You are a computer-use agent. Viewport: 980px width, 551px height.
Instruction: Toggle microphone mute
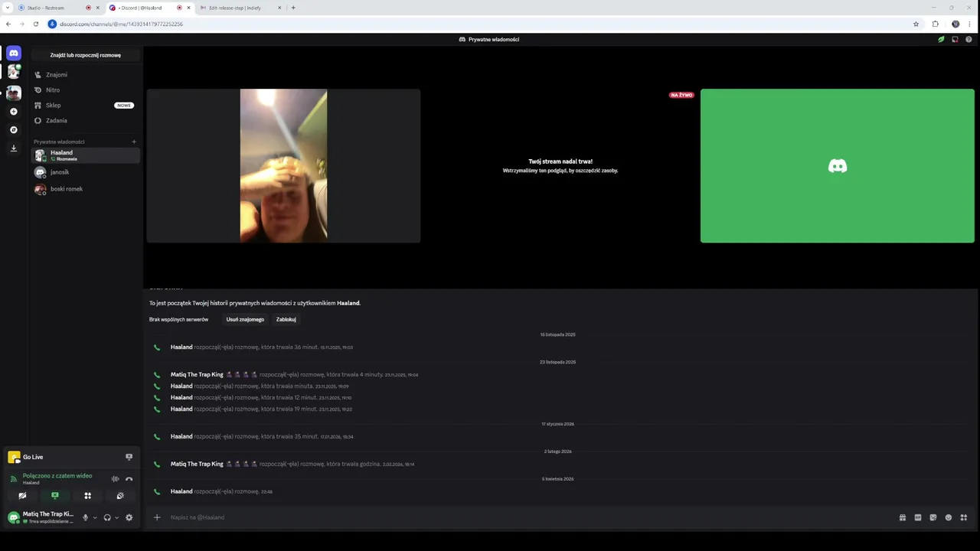85,517
